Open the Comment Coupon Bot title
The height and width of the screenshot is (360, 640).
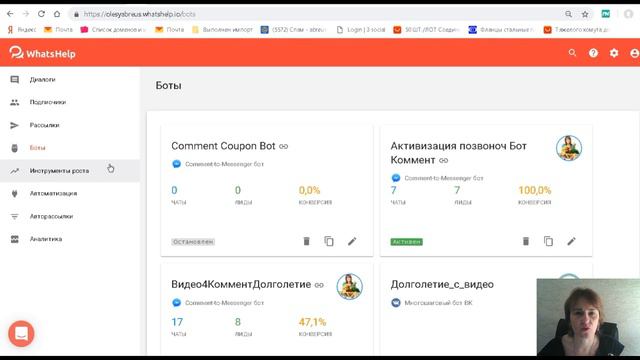[x=223, y=146]
